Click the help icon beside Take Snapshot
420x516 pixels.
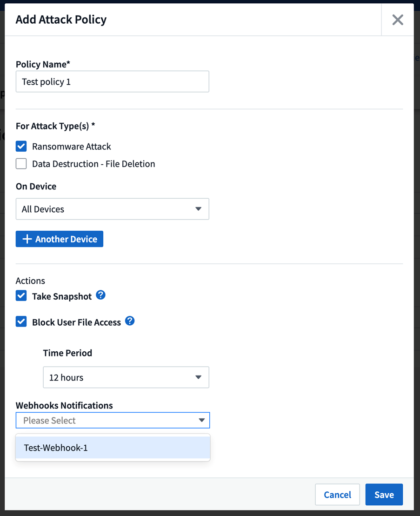pyautogui.click(x=100, y=295)
